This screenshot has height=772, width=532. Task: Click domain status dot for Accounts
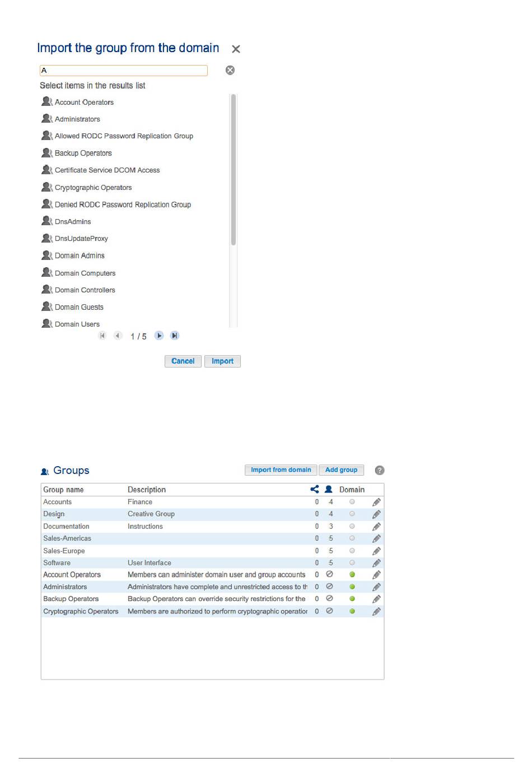pos(352,502)
